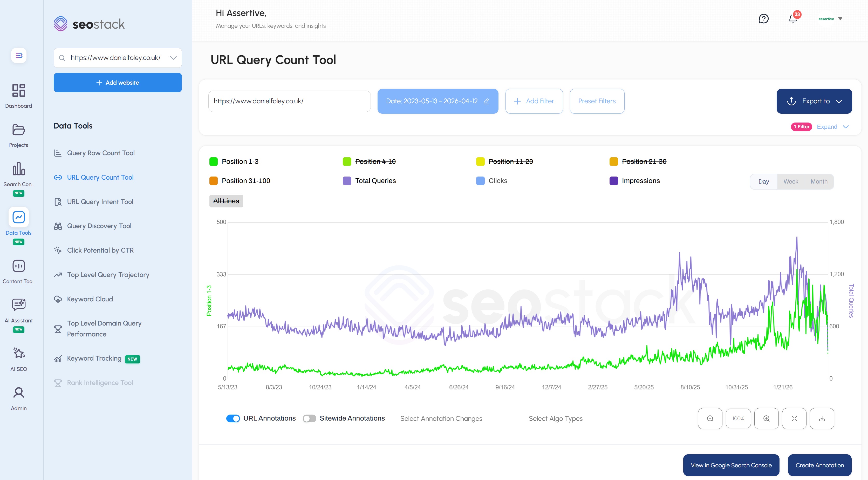Zoom in on the chart
The image size is (868, 480).
click(766, 418)
